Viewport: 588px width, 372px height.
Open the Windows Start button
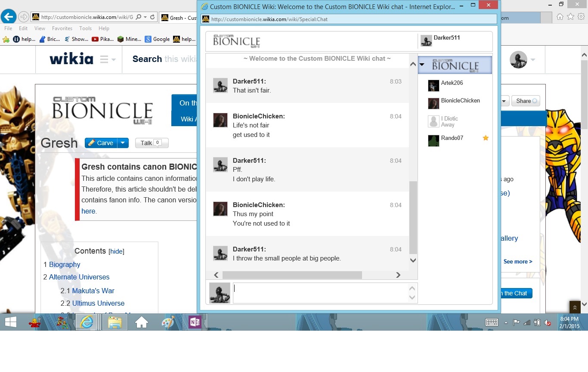click(10, 322)
